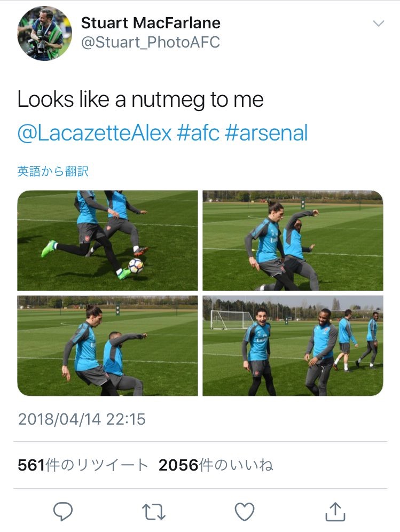
Task: Tap the Stuart MacFarlane display name
Action: tap(151, 23)
